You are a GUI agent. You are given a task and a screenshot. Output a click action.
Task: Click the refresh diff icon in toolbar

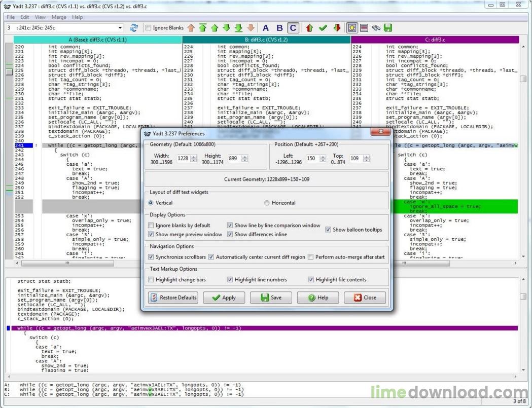134,28
